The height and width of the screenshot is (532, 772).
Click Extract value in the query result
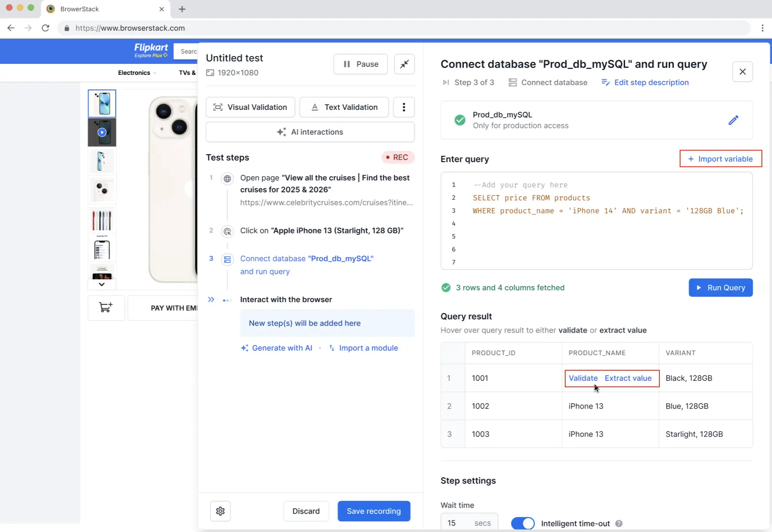628,378
